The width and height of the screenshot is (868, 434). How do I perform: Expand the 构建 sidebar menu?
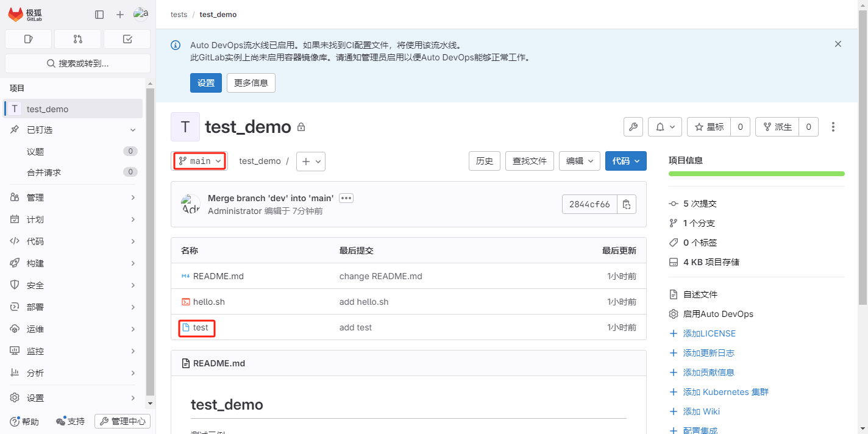(73, 263)
